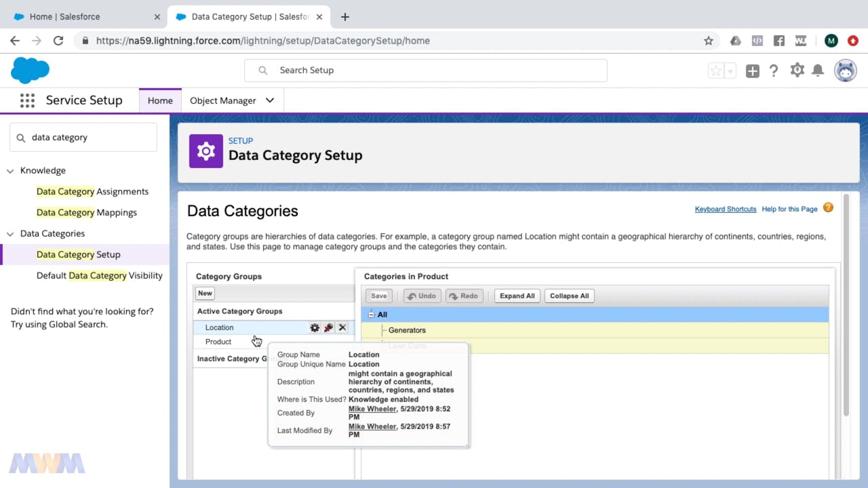Open the favorites list dropdown arrow
868x488 pixels.
pos(730,70)
